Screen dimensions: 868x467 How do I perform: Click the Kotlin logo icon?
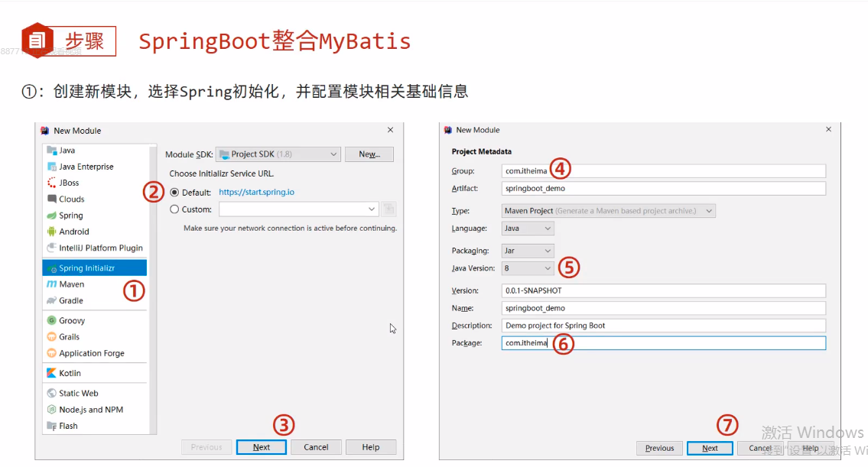coord(52,373)
